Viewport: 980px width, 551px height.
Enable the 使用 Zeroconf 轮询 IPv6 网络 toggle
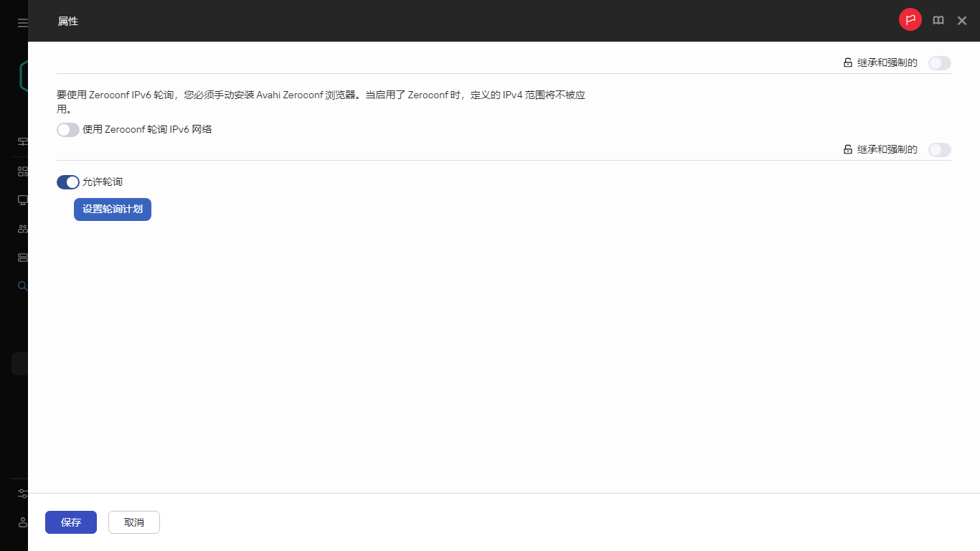(67, 130)
